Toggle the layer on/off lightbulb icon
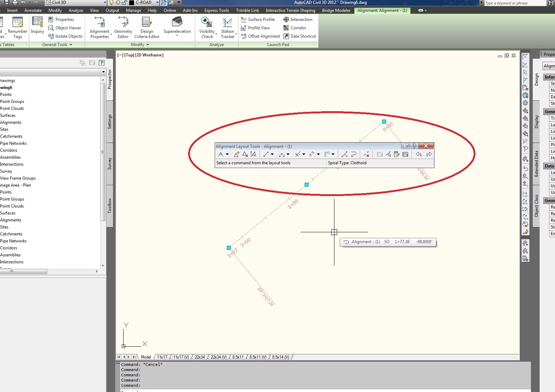This screenshot has width=555, height=392. pos(111,2)
